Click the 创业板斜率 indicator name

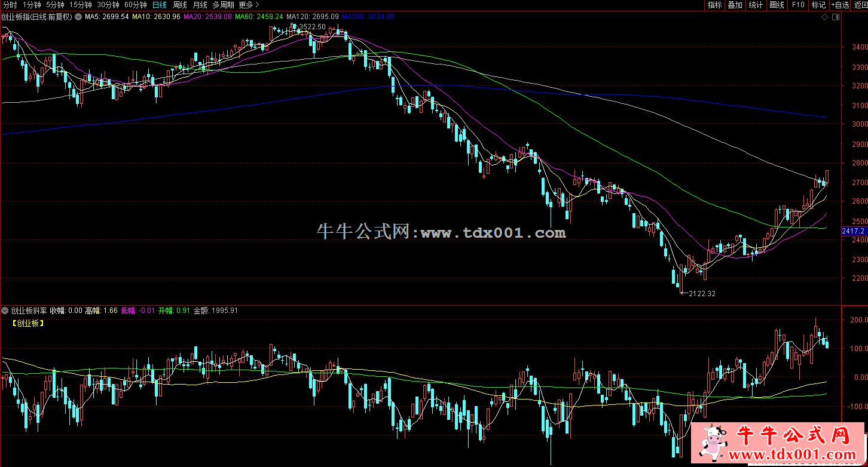tap(29, 311)
